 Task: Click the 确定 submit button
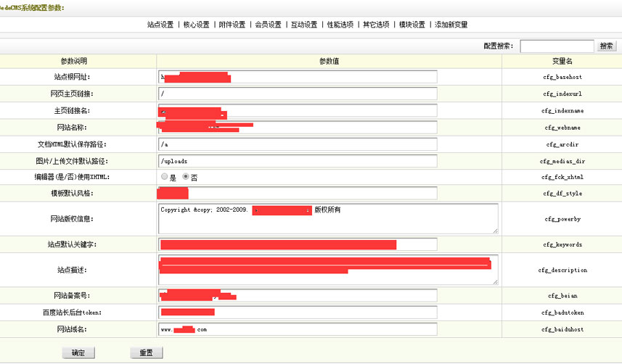[78, 353]
